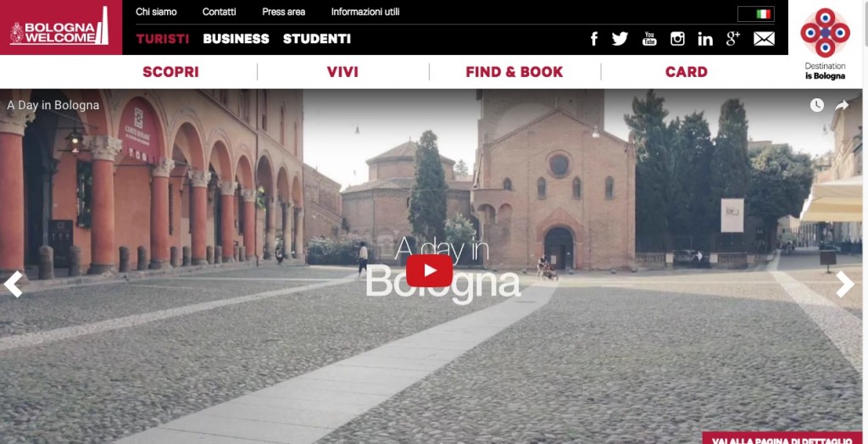The height and width of the screenshot is (444, 868).
Task: Go to previous slide with left arrow
Action: (x=13, y=284)
